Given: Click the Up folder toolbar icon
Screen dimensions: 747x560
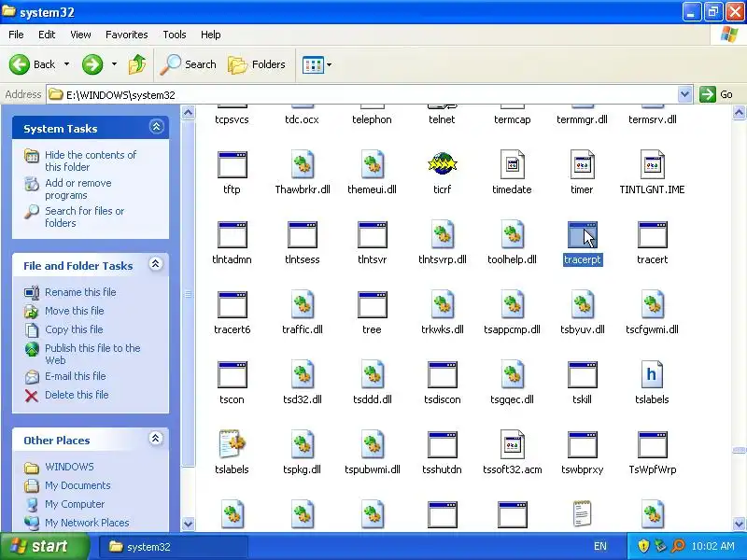Looking at the screenshot, I should pos(137,64).
